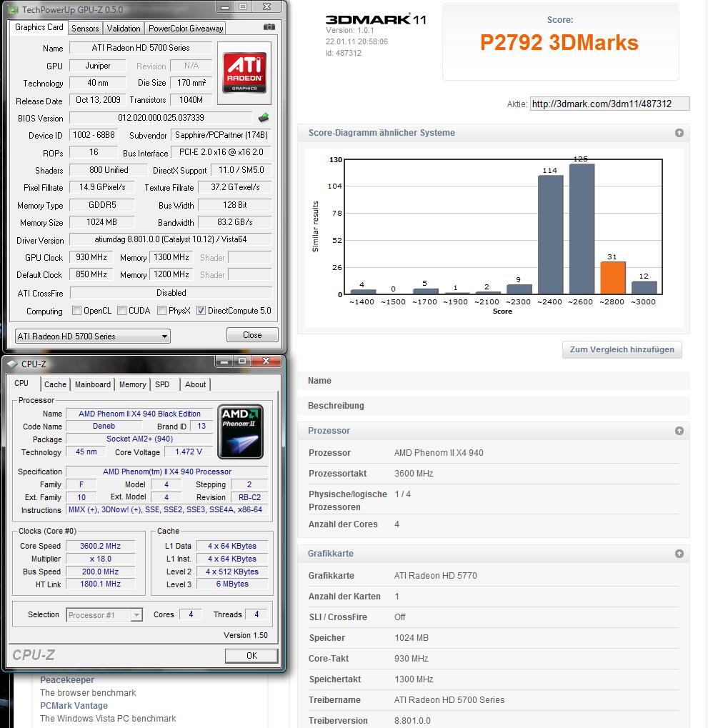The height and width of the screenshot is (728, 723).
Task: Click the Subvendor Sapphire/PCPartner field
Action: 221,135
